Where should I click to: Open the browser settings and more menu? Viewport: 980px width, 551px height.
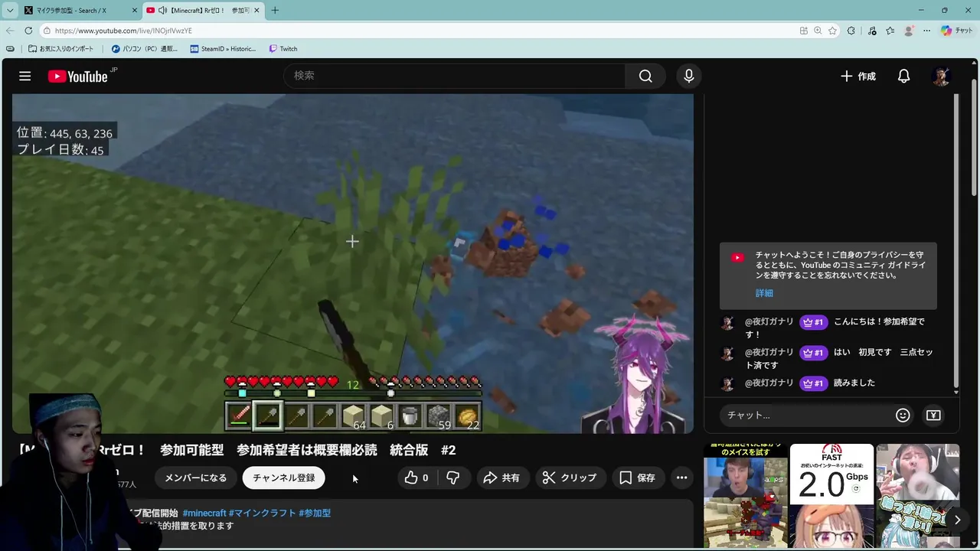(x=926, y=31)
